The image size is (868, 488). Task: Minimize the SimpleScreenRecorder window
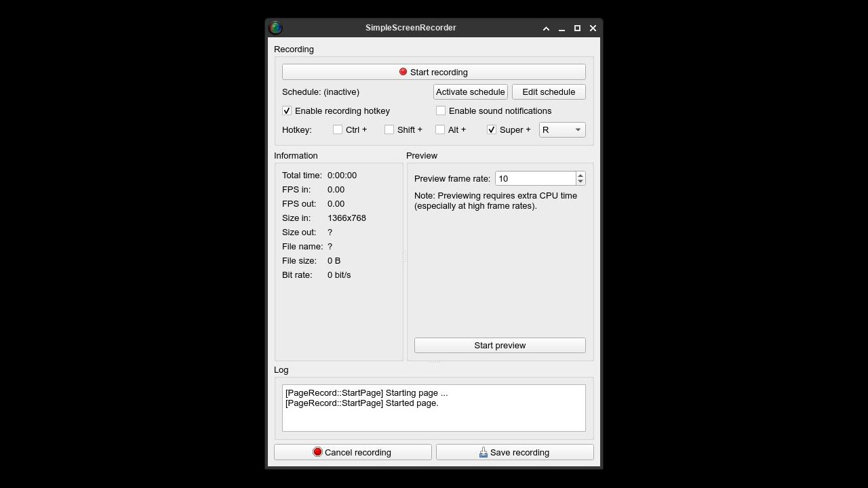tap(561, 28)
